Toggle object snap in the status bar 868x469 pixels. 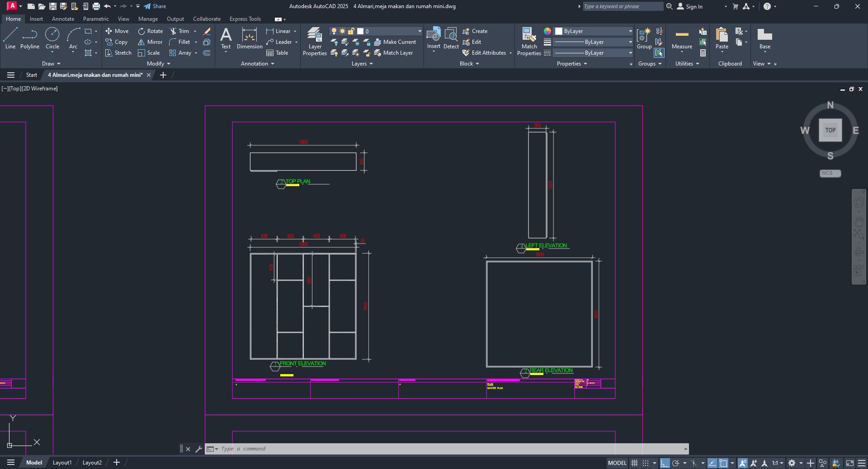point(723,463)
